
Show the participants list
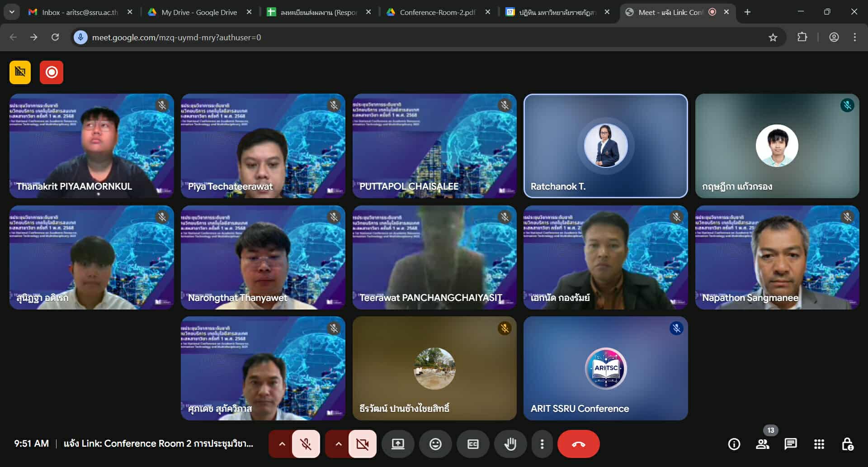(x=763, y=444)
